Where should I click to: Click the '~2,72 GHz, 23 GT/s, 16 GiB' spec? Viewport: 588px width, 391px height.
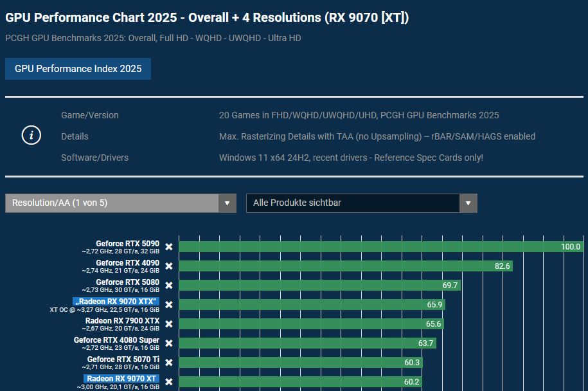(121, 348)
